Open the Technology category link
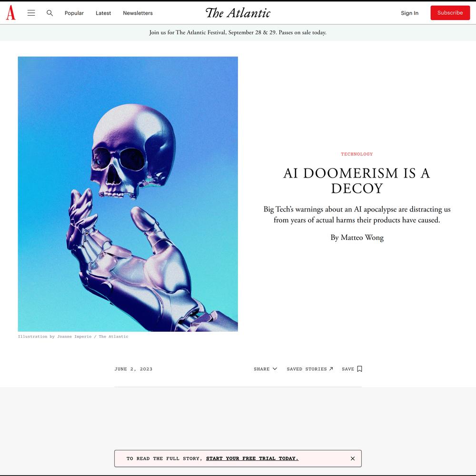476x476 pixels. [x=357, y=154]
